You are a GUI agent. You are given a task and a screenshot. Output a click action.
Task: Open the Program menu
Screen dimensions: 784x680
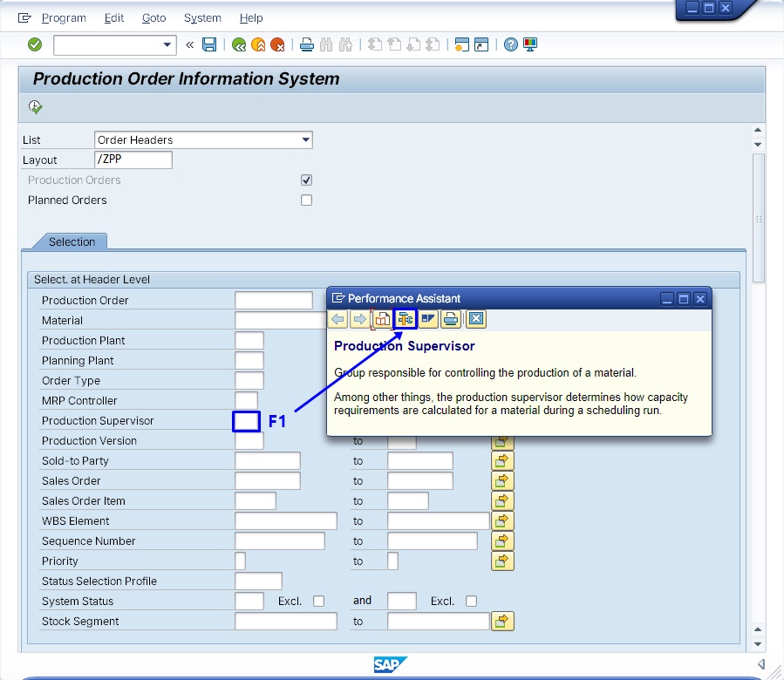tap(64, 18)
